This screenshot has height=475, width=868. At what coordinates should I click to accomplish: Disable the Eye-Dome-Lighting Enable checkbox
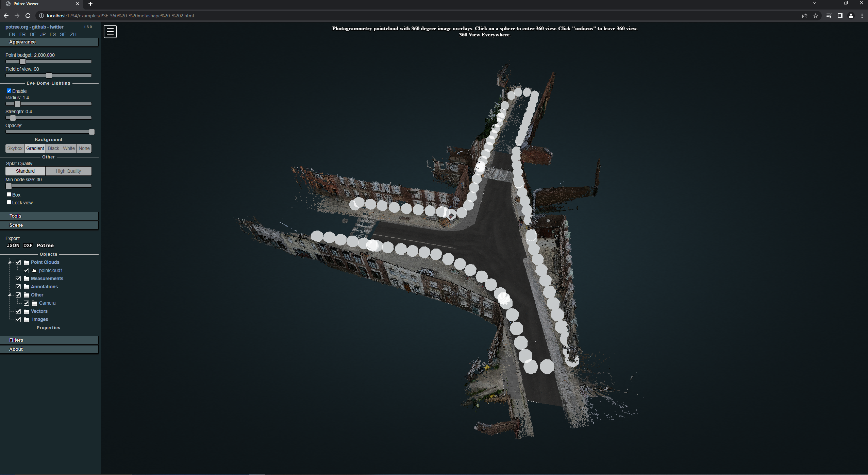tap(9, 91)
